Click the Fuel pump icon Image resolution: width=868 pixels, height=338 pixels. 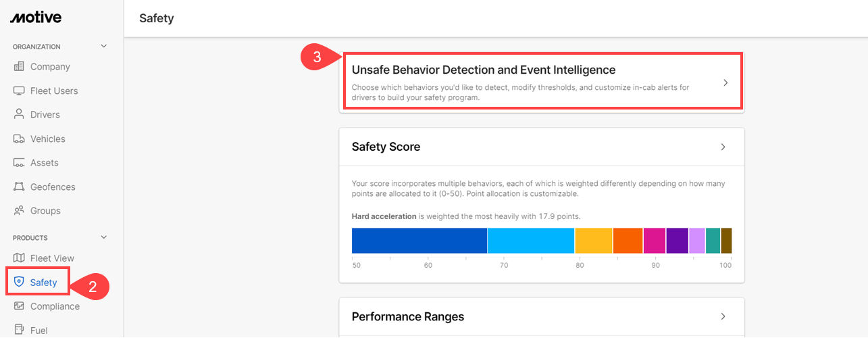[19, 331]
